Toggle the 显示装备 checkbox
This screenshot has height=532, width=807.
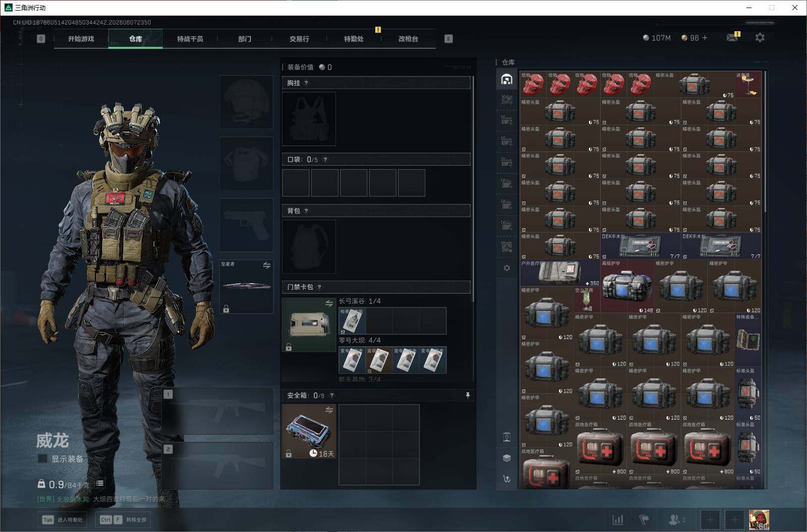[x=43, y=458]
